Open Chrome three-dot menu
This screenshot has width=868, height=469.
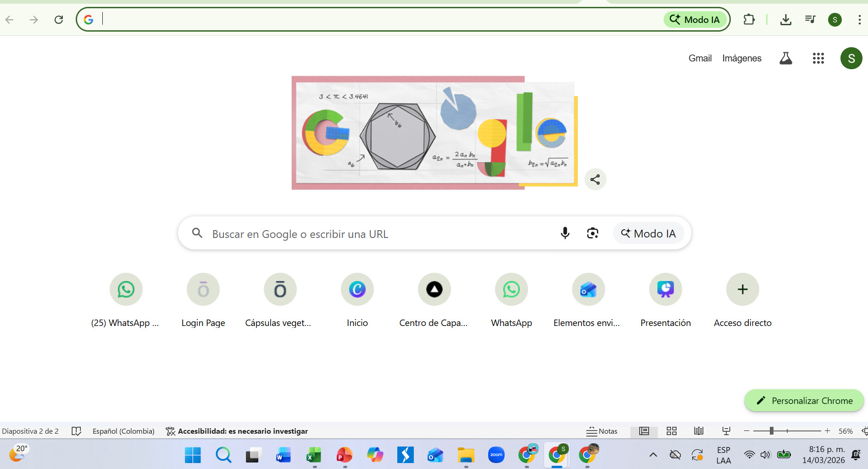coord(859,20)
